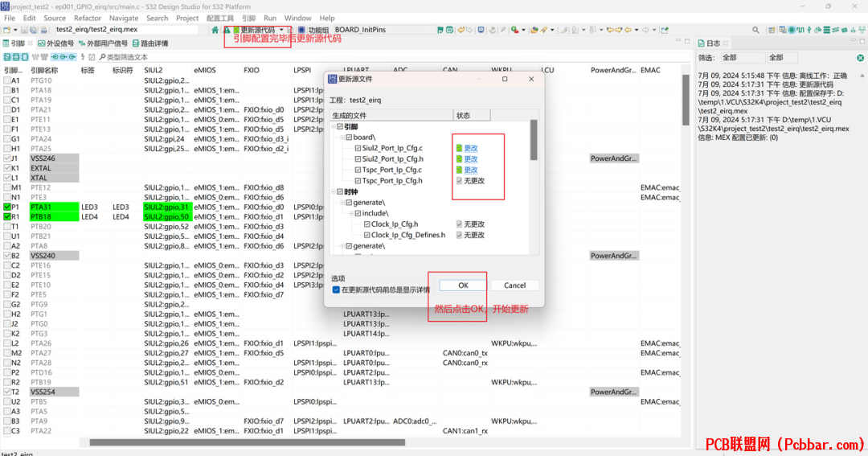The height and width of the screenshot is (456, 868).
Task: Clear the log using the green X icon
Action: point(860,58)
